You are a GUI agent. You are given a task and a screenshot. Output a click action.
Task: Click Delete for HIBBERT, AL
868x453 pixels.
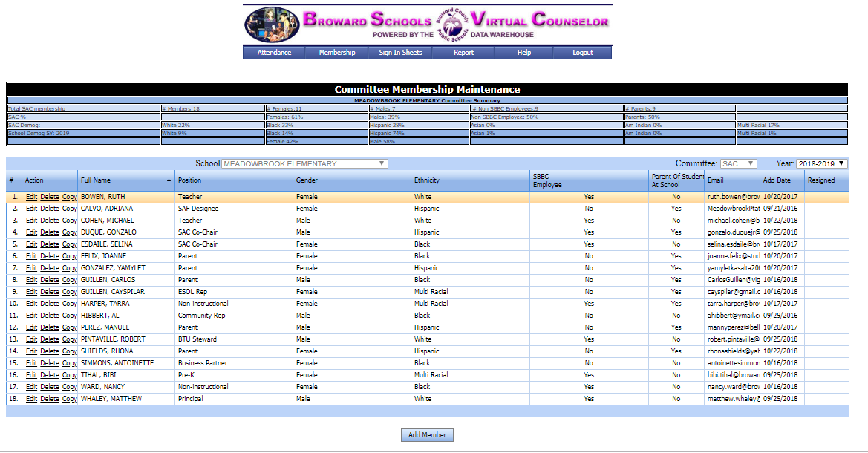click(x=49, y=316)
